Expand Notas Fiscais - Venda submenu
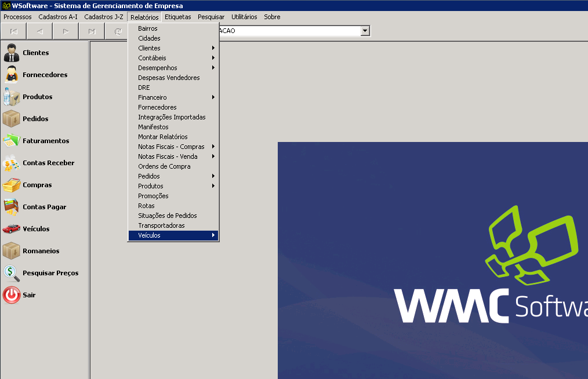 pyautogui.click(x=173, y=156)
